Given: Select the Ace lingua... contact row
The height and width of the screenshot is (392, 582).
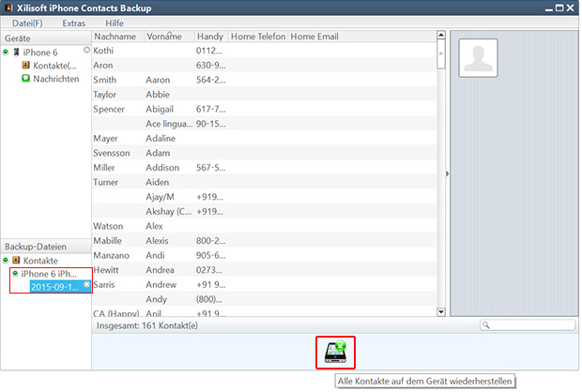Looking at the screenshot, I should click(264, 124).
